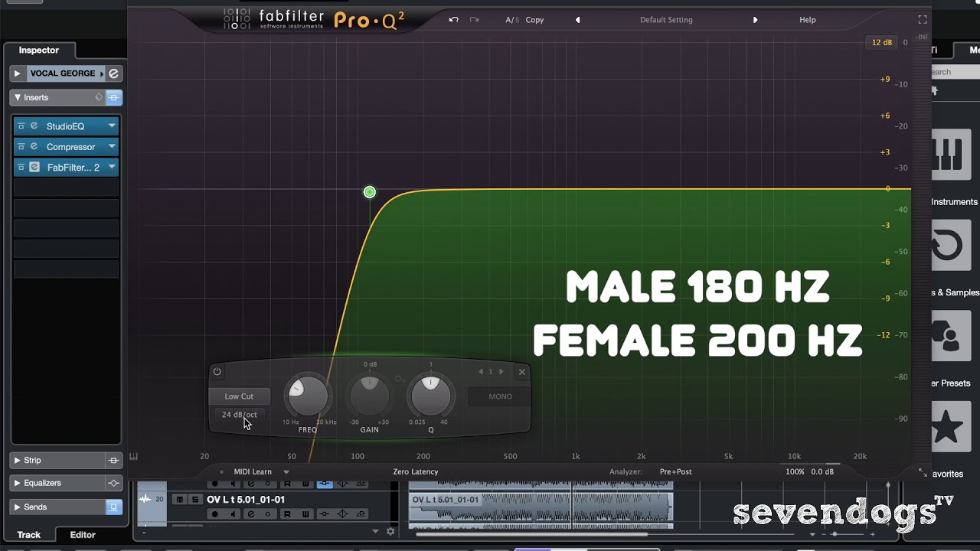Click the Pro-Q undo arrow
The image size is (980, 551).
pyautogui.click(x=453, y=20)
